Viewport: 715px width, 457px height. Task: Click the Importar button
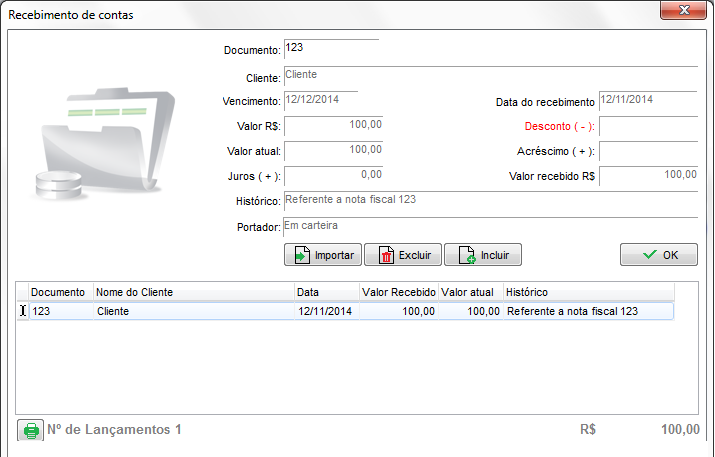[323, 255]
